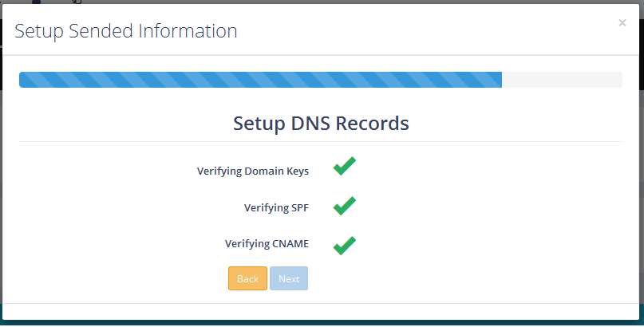Viewport: 644px width, 327px height.
Task: Click the green checkmark beside Verifying Domain Keys
Action: (x=344, y=167)
